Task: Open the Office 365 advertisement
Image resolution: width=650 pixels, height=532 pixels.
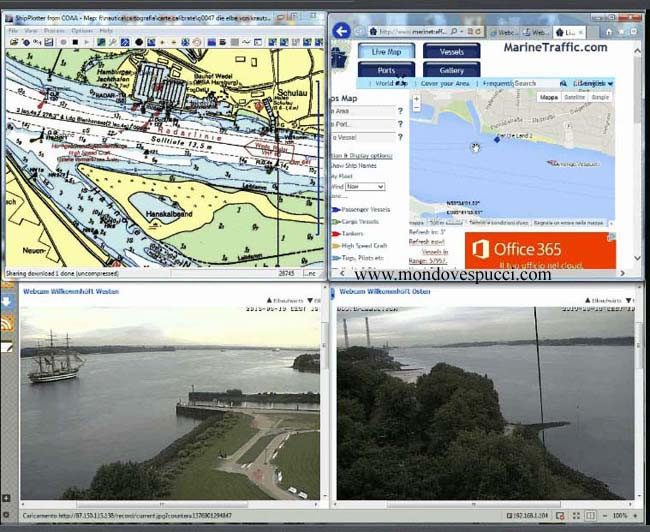Action: (x=540, y=250)
